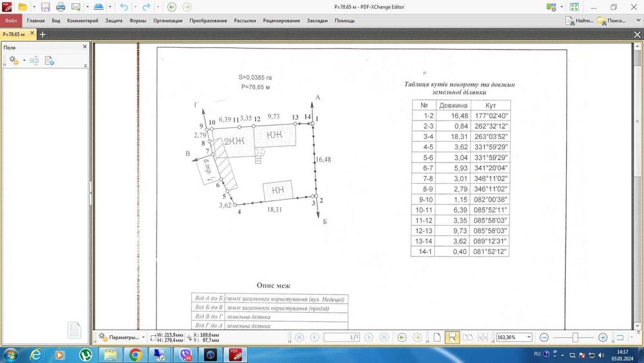Open Chrome from the taskbar
This screenshot has height=363, width=644.
coord(135,355)
